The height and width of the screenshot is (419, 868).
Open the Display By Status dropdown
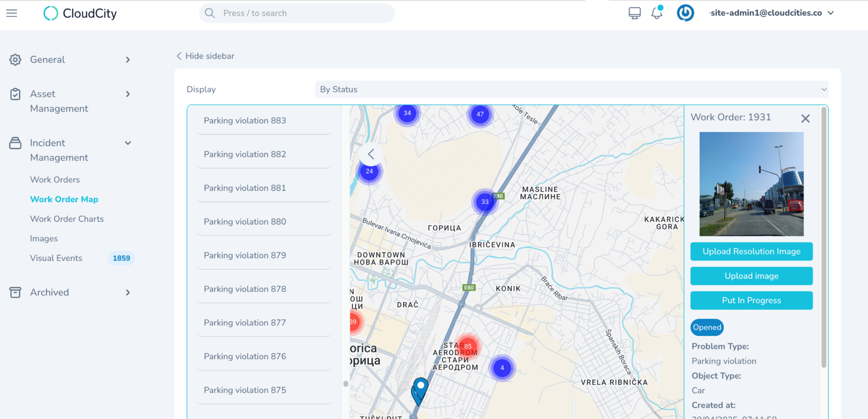[571, 89]
